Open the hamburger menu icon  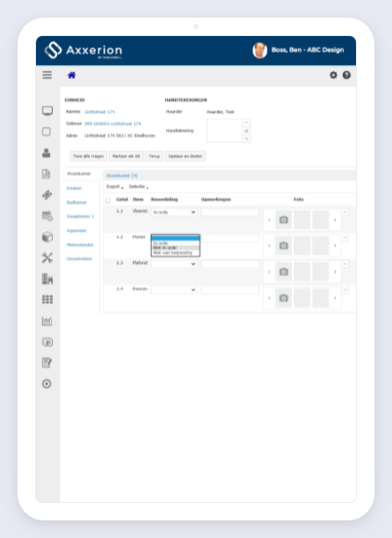click(x=47, y=75)
